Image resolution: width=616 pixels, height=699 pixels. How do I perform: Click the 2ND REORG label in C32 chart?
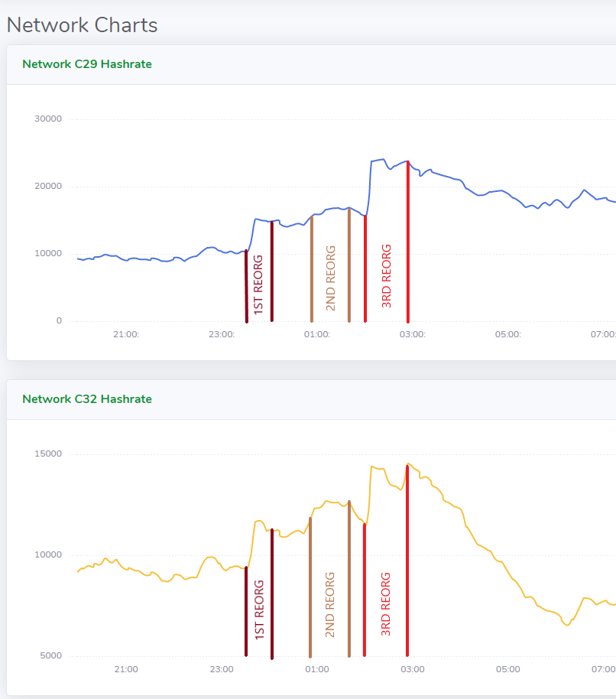[329, 605]
